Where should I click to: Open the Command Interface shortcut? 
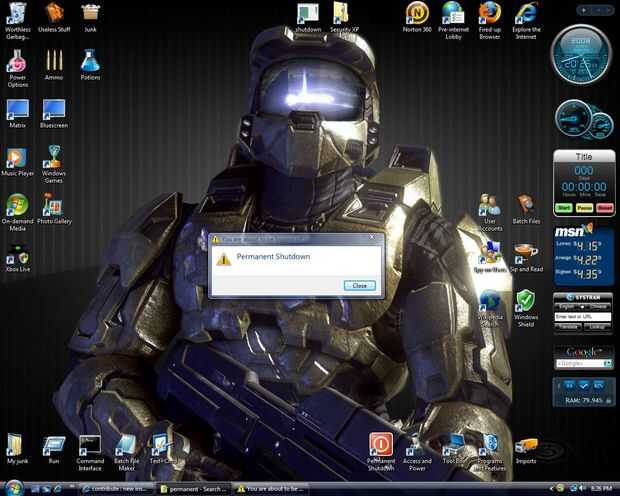[90, 445]
